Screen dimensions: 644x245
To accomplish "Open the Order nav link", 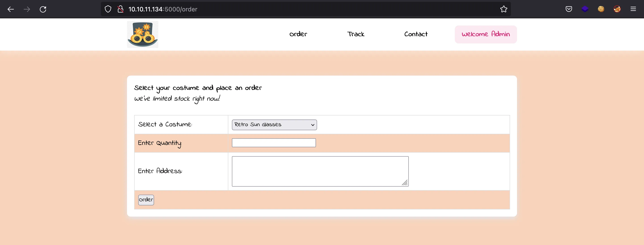I will point(298,34).
